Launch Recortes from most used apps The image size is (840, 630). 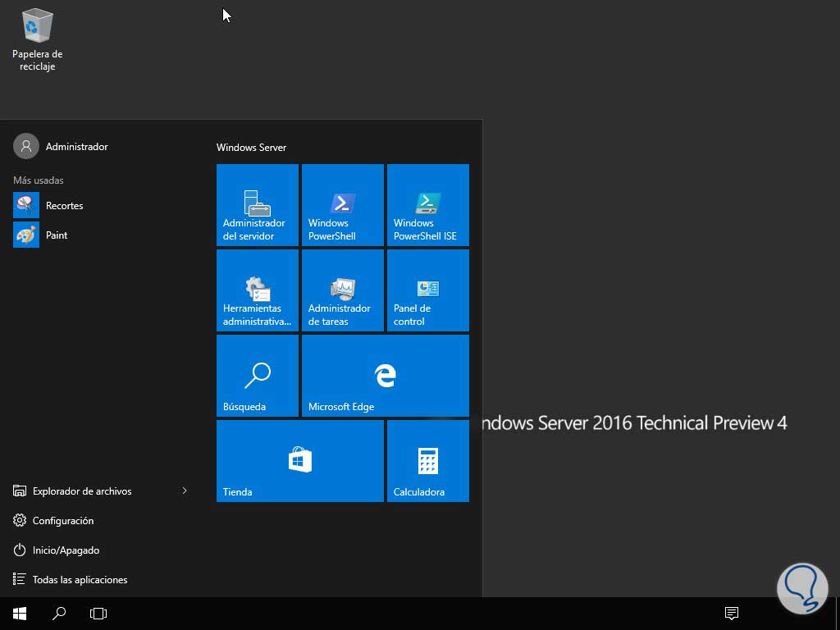(x=64, y=205)
